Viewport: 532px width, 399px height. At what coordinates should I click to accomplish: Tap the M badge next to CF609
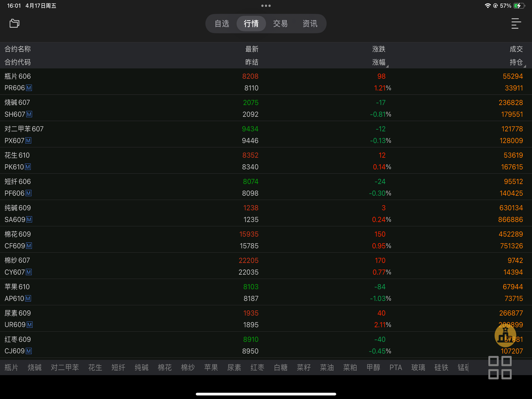pos(29,246)
